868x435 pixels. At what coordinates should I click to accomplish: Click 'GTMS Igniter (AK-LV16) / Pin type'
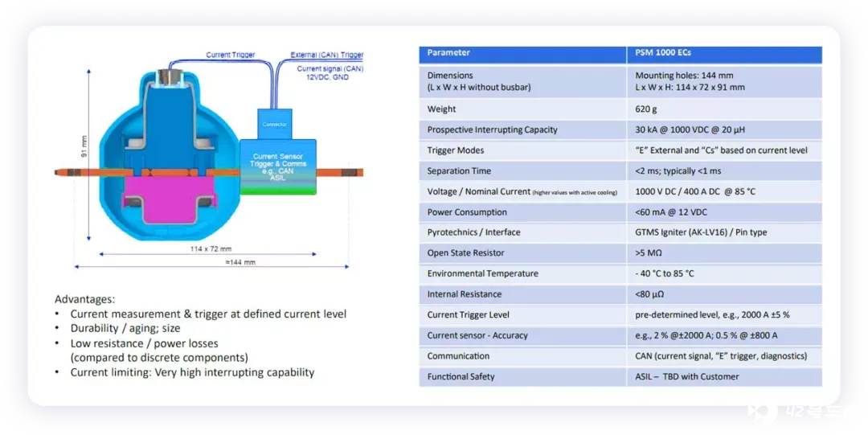pos(701,232)
